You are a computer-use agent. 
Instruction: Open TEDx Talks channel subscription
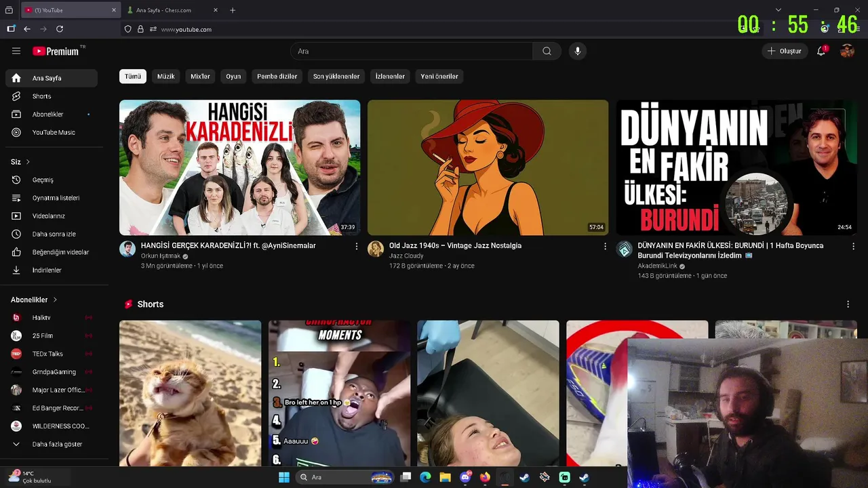52,354
